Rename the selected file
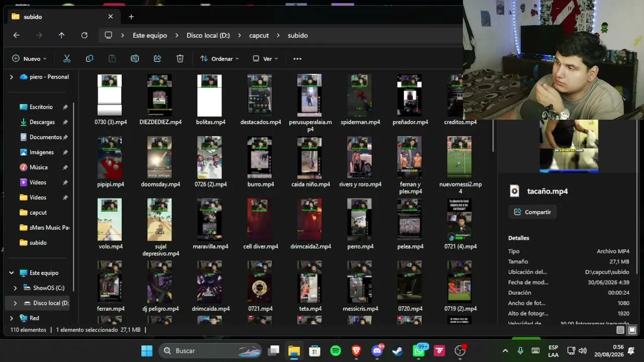This screenshot has height=362, width=644. coord(135,59)
